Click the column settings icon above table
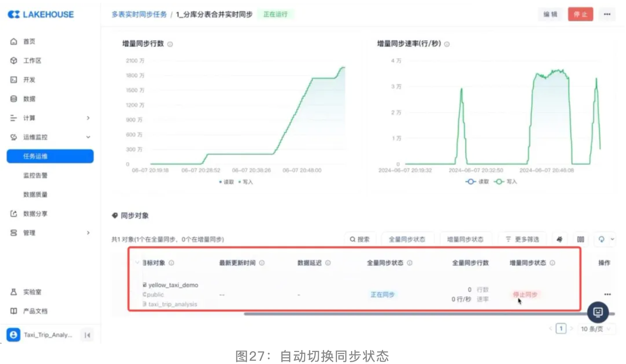This screenshot has width=626, height=364. coord(580,239)
